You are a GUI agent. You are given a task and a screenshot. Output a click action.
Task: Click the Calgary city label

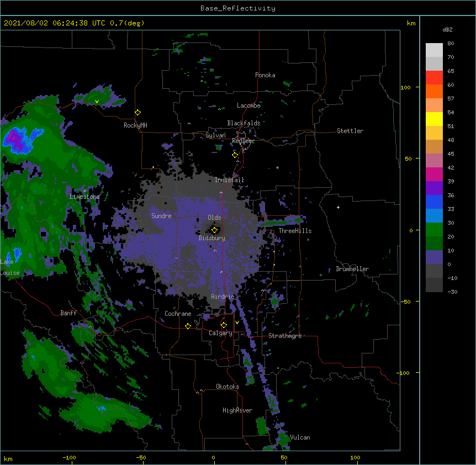click(220, 333)
